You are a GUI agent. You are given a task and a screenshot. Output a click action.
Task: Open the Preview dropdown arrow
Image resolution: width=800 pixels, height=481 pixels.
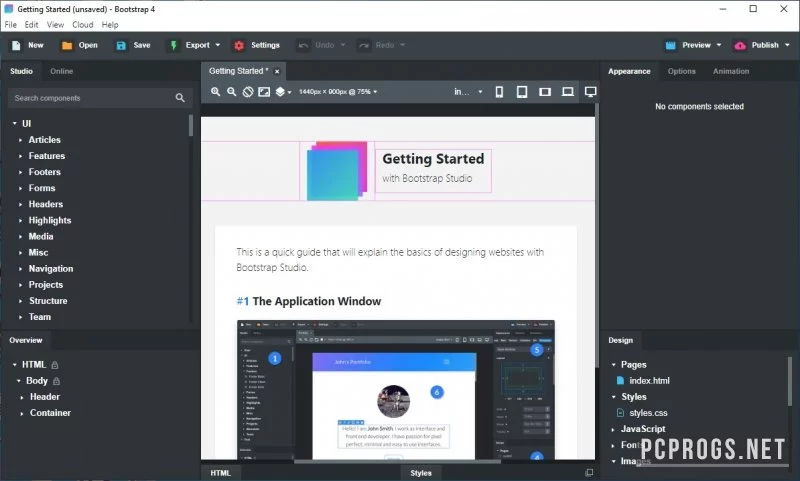click(x=719, y=45)
